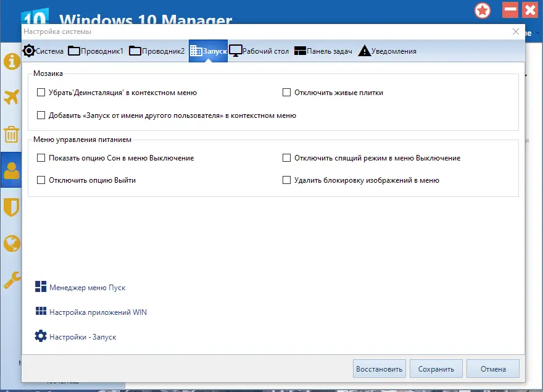This screenshot has width=543, height=392.
Task: Click the gear icon beside Настройки - Запуск
Action: [41, 336]
